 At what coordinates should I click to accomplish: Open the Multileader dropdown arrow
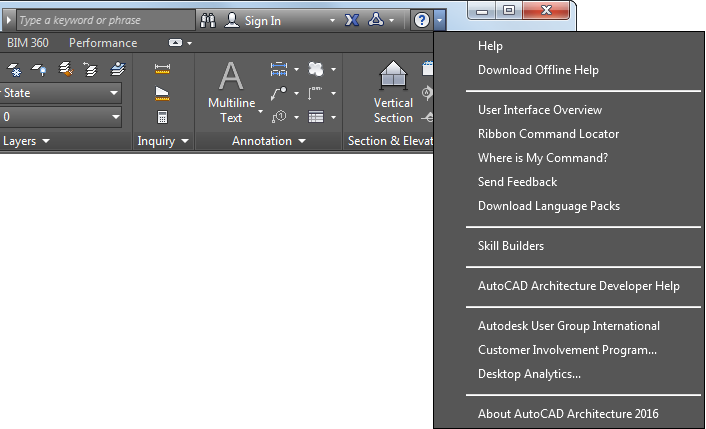(296, 94)
